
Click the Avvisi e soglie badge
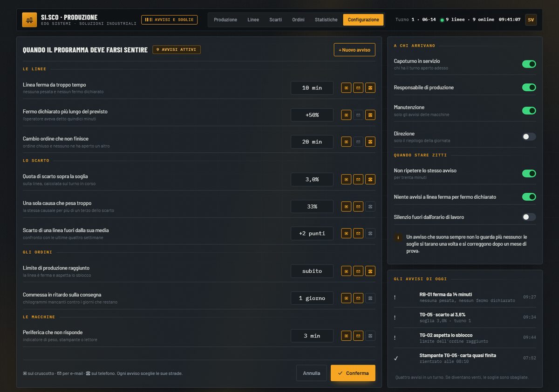[170, 20]
